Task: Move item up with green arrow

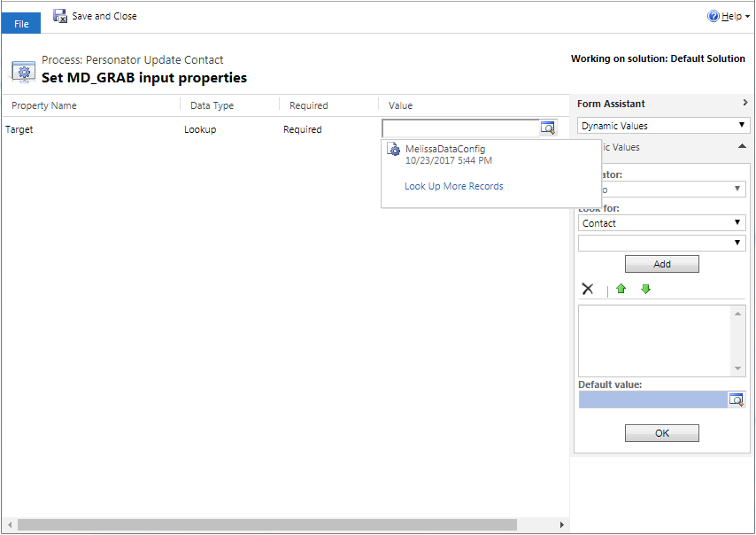Action: pyautogui.click(x=621, y=289)
